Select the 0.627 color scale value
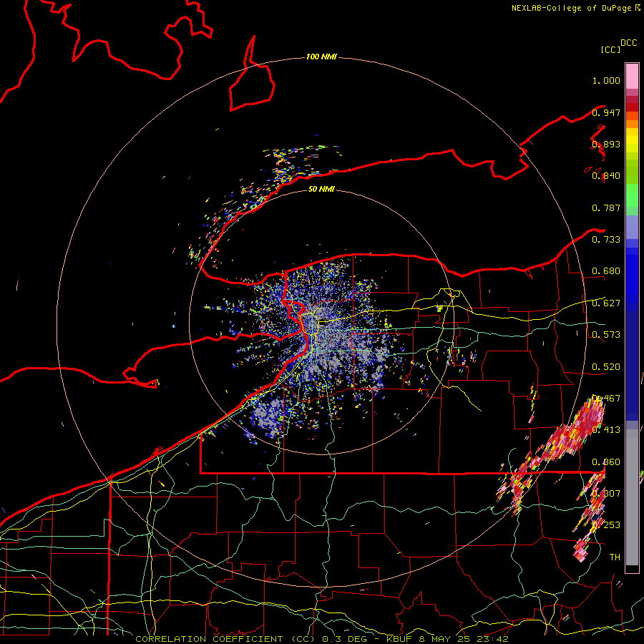This screenshot has height=644, width=644. (x=606, y=303)
